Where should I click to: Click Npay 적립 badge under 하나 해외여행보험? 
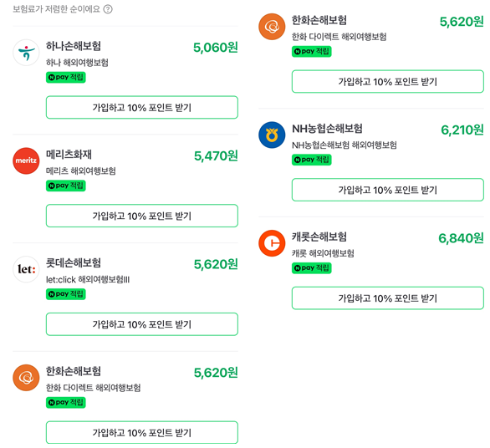coord(65,77)
